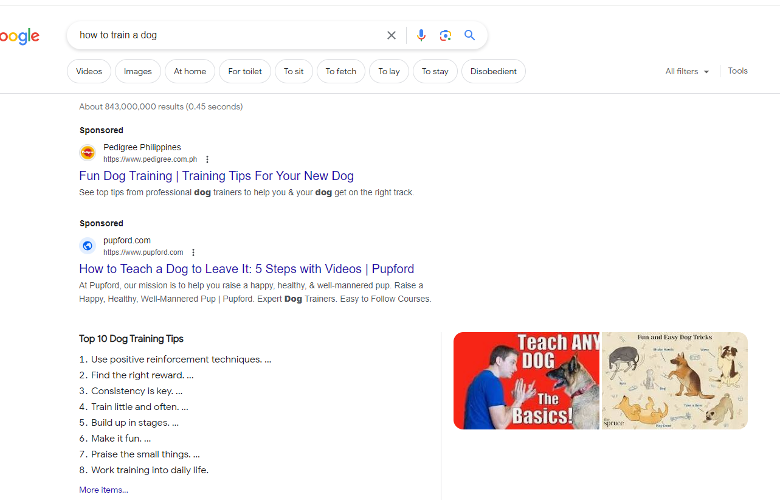This screenshot has width=780, height=500.
Task: Focus the search field with 'how to train a dog'
Action: (229, 35)
